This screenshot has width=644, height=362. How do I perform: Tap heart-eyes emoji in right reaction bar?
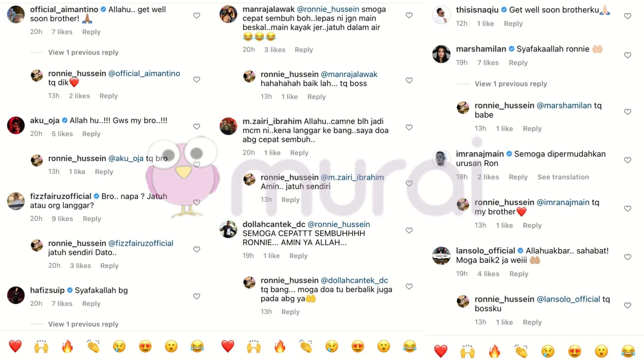pyautogui.click(x=575, y=351)
